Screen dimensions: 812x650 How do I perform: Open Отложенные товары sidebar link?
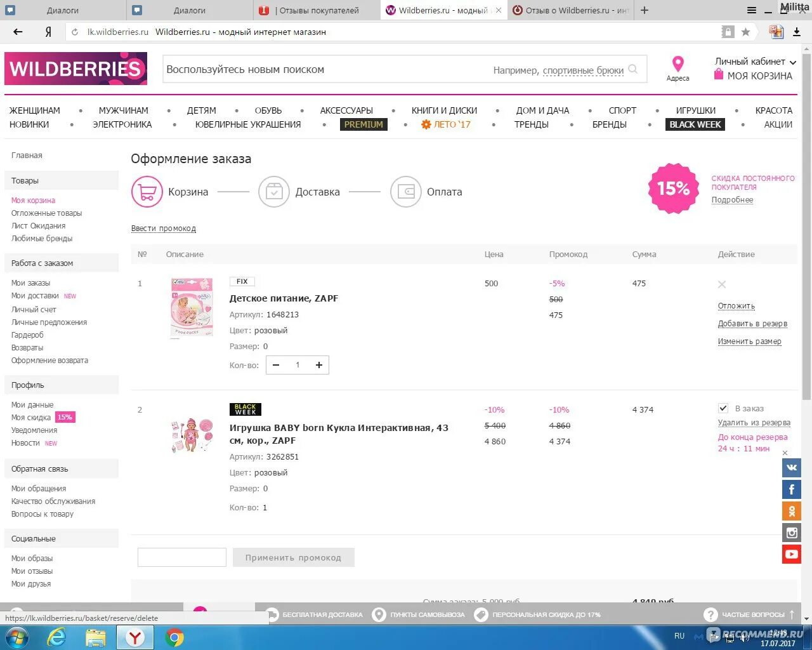click(x=46, y=213)
